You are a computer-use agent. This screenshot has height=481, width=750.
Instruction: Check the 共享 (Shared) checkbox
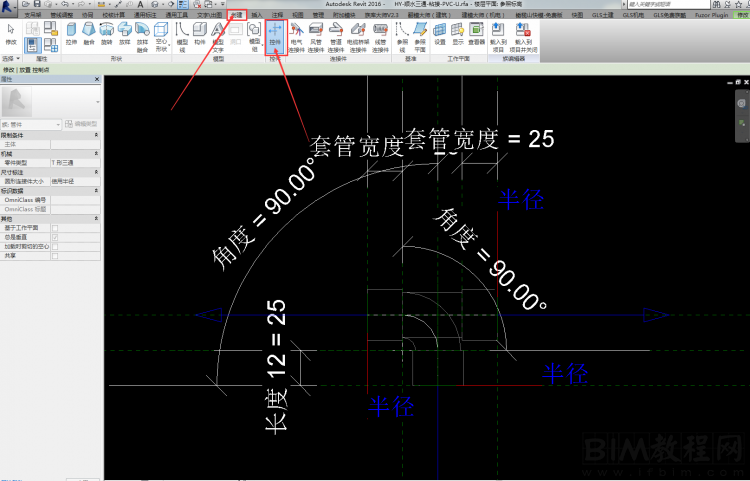click(x=54, y=255)
